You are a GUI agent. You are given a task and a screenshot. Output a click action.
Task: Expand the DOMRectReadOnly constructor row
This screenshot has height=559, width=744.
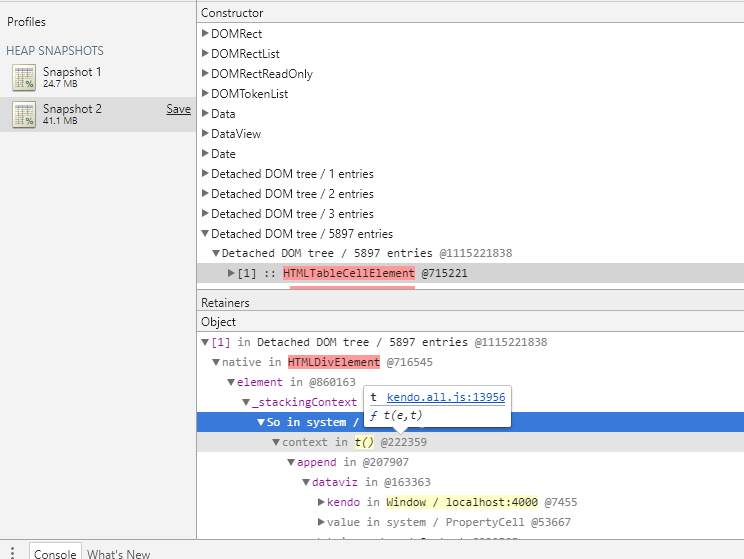pyautogui.click(x=205, y=73)
